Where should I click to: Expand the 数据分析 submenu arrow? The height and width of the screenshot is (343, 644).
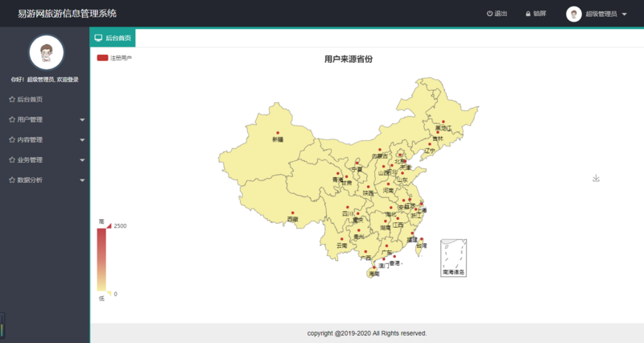(82, 180)
